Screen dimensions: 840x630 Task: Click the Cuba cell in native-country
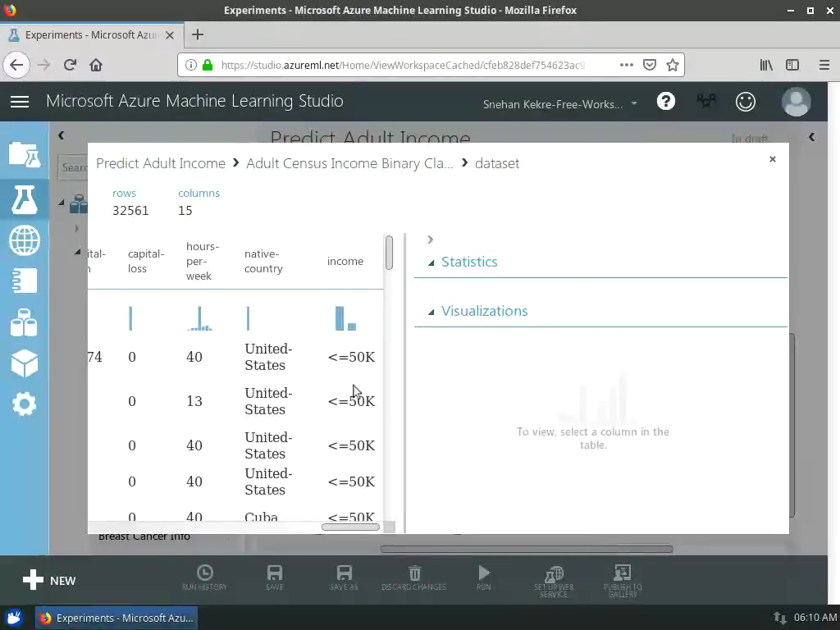point(262,517)
